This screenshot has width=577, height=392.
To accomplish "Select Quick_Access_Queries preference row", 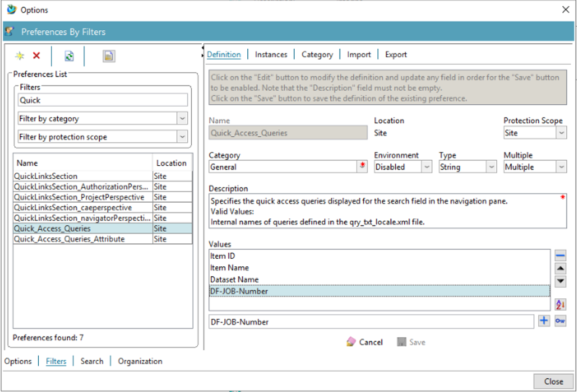I will (103, 228).
